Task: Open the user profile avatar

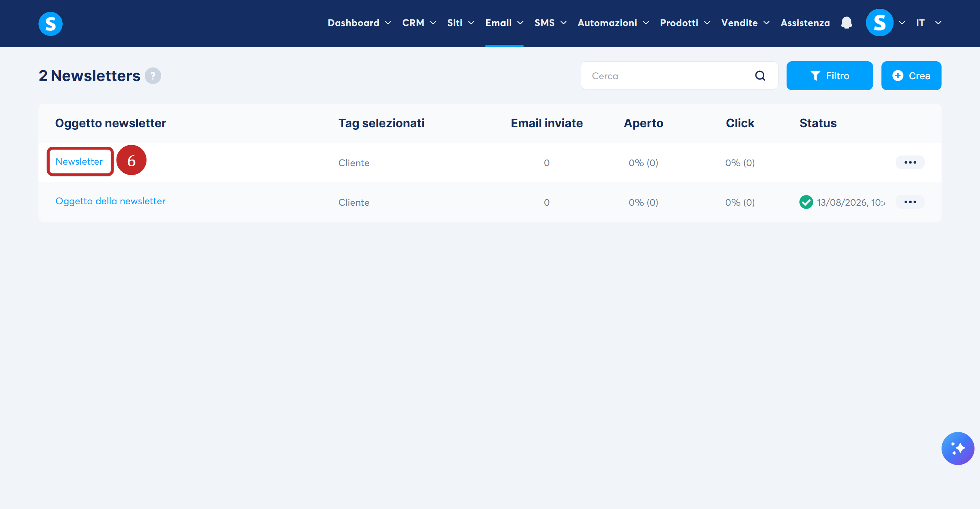Action: [x=880, y=23]
